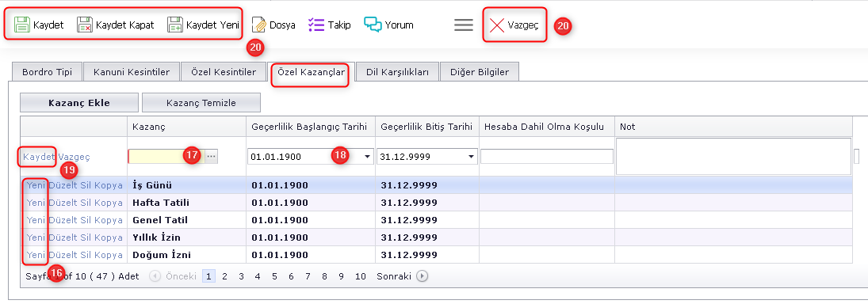Click the Kaydet Kapat toolbar button
The width and height of the screenshot is (868, 304).
click(115, 25)
